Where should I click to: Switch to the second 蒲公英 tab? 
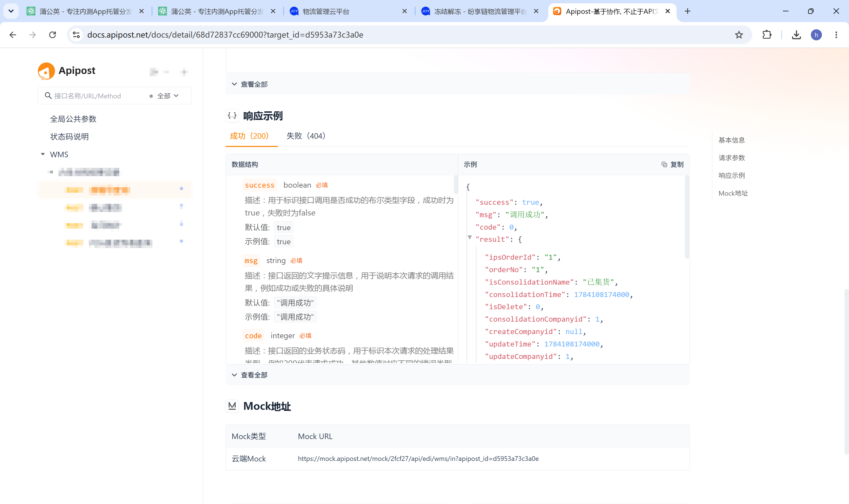coord(217,11)
